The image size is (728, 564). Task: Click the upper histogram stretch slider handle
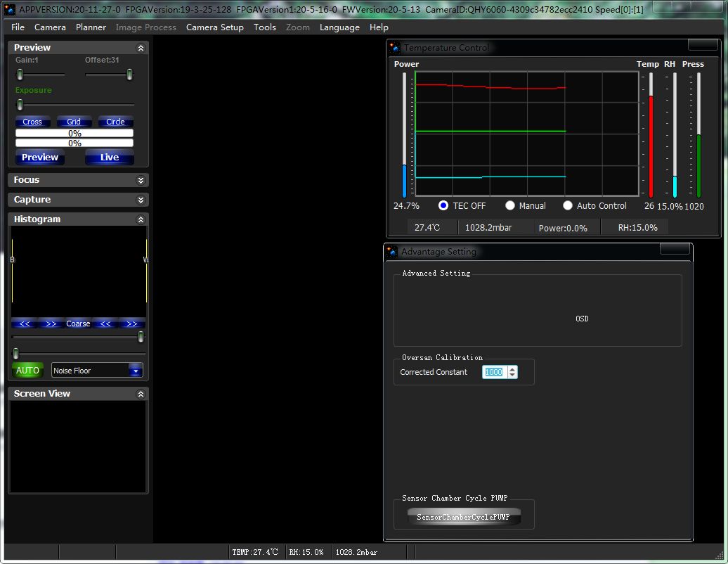(141, 337)
